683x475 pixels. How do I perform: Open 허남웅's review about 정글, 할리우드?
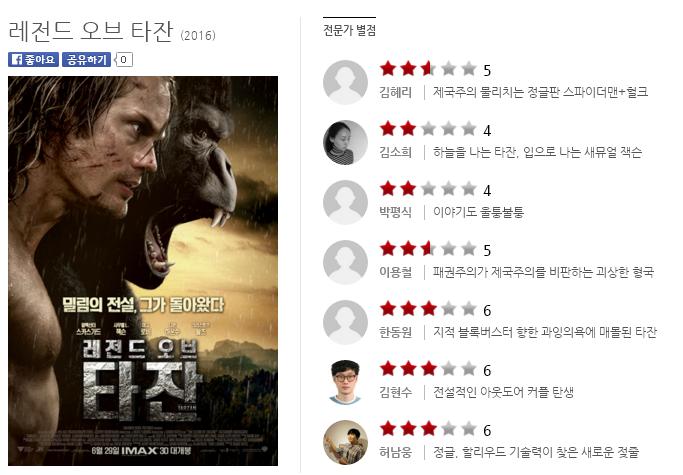coord(536,452)
